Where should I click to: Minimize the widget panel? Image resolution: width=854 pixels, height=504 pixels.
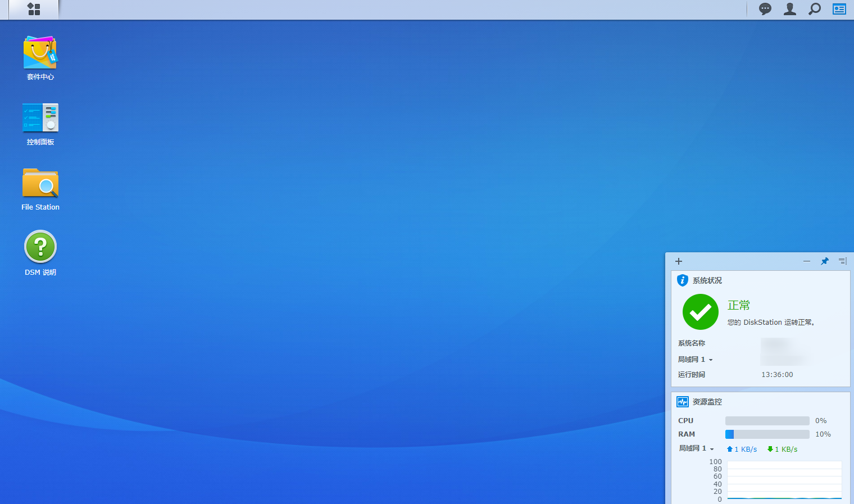click(x=807, y=261)
